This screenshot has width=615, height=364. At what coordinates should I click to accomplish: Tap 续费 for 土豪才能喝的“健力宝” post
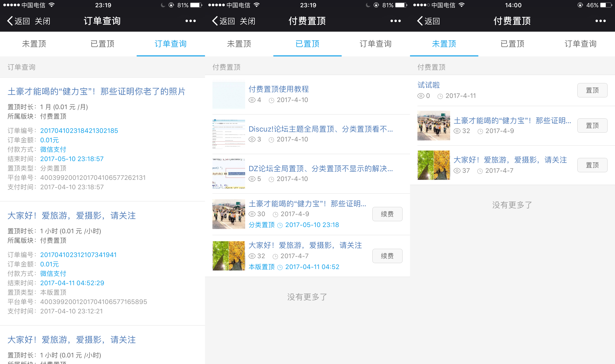[x=387, y=214]
